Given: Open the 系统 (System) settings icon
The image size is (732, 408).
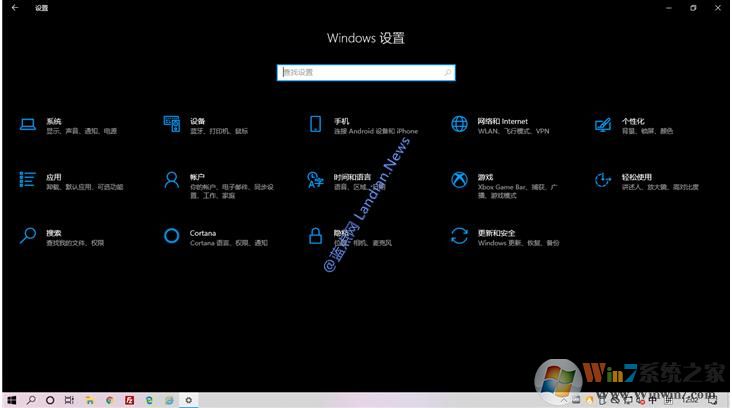Looking at the screenshot, I should pos(27,124).
